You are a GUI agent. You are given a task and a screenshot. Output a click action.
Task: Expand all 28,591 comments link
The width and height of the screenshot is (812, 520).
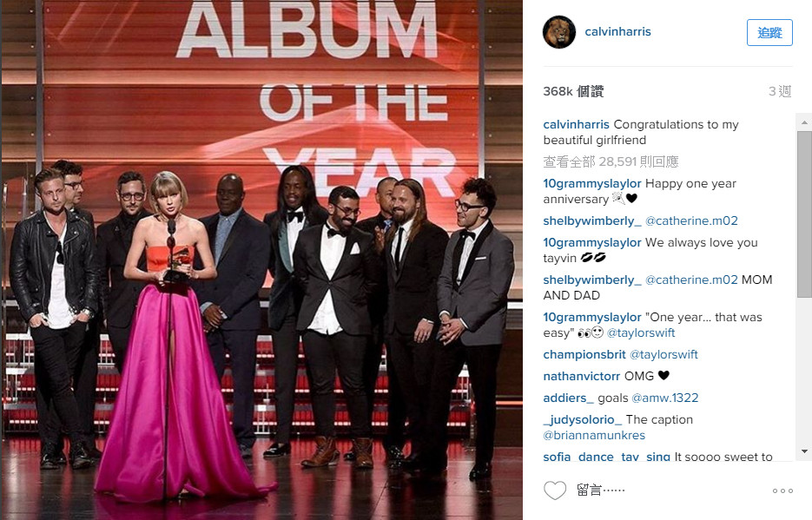click(x=611, y=162)
